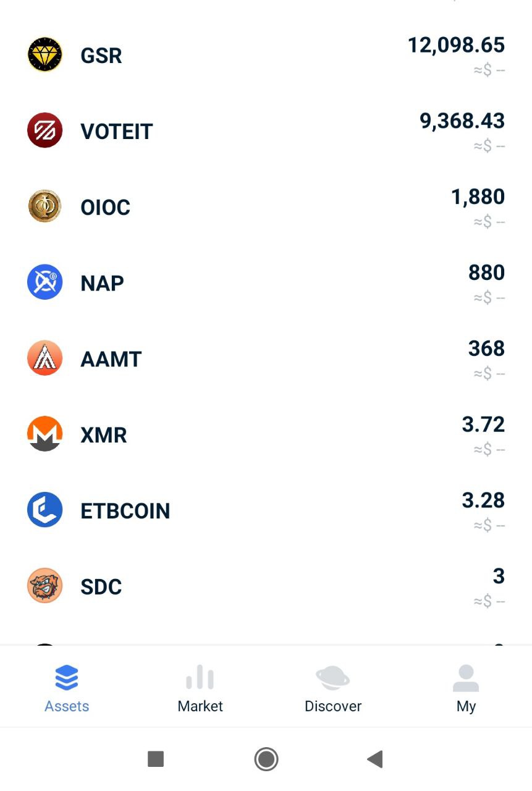Open GSR balance 12,098.65

pyautogui.click(x=456, y=45)
